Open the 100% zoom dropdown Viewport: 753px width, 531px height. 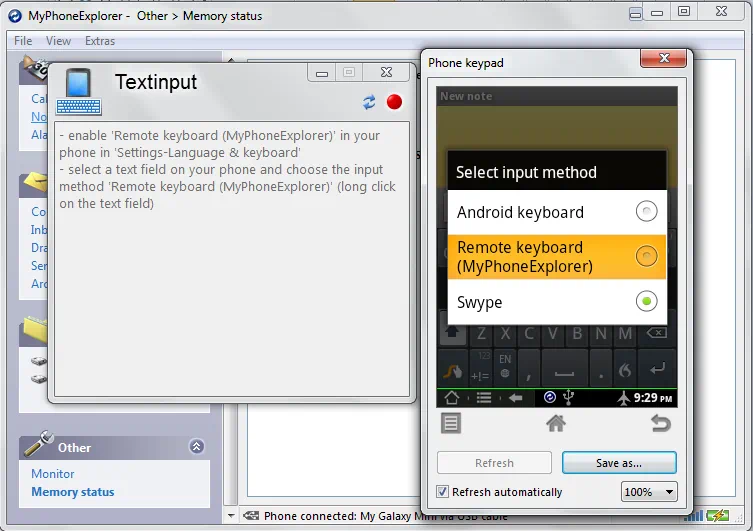click(x=649, y=492)
